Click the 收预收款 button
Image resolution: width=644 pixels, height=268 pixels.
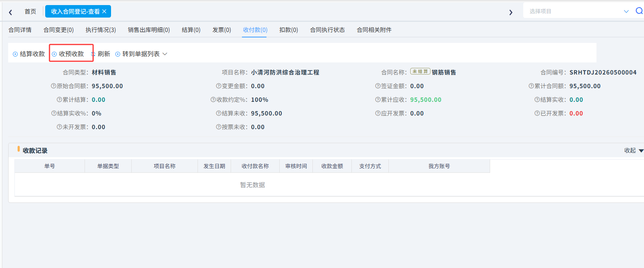68,54
